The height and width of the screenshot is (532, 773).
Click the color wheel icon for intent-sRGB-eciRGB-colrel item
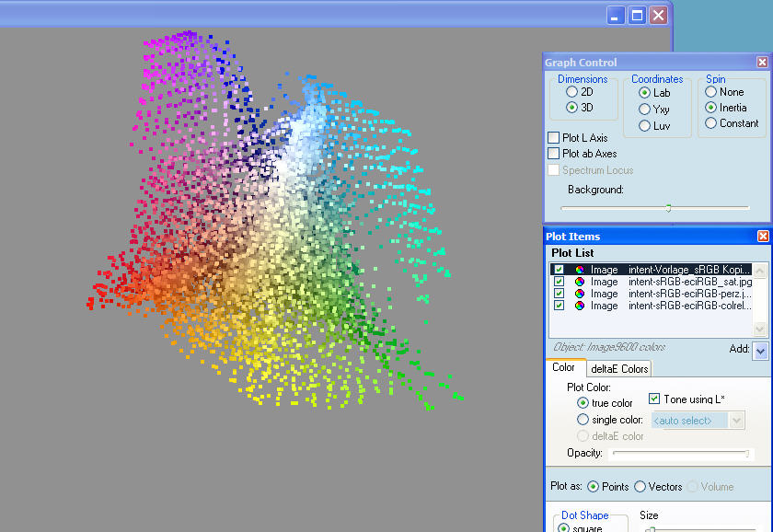coord(580,306)
